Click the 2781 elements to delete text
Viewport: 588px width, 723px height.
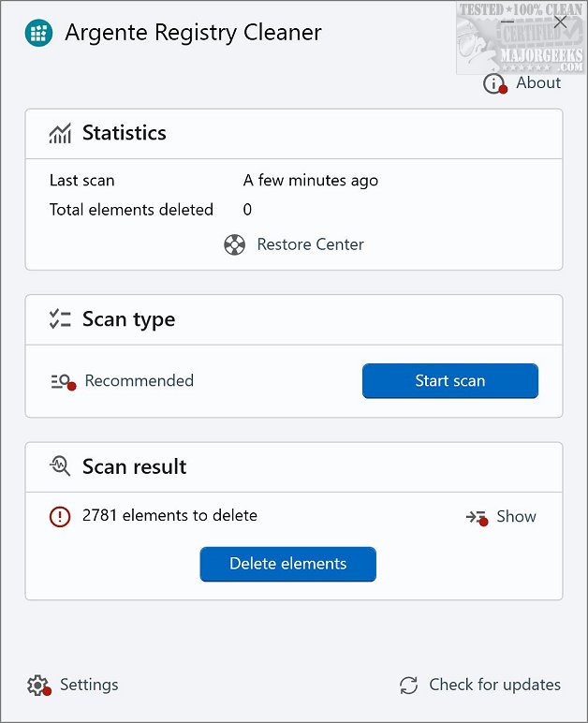(x=169, y=515)
